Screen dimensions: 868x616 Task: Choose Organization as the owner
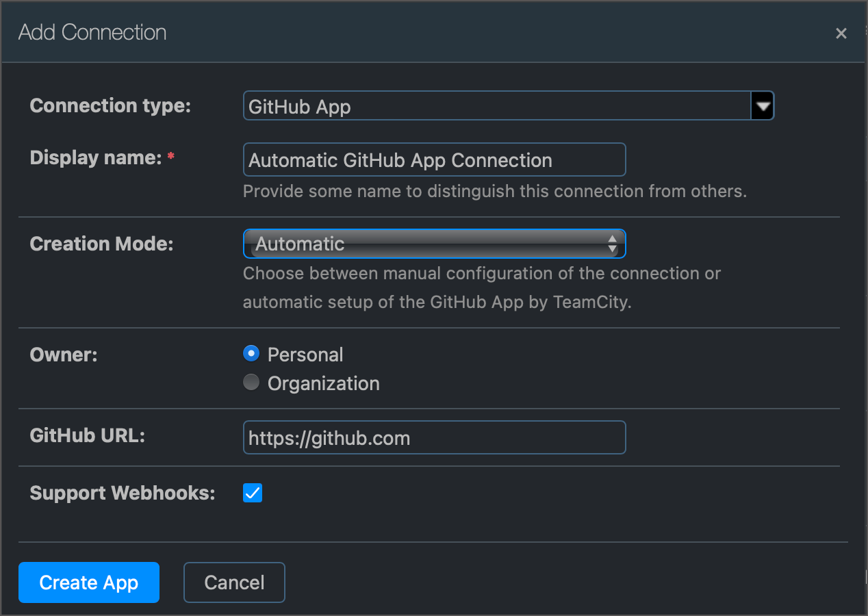pyautogui.click(x=251, y=383)
